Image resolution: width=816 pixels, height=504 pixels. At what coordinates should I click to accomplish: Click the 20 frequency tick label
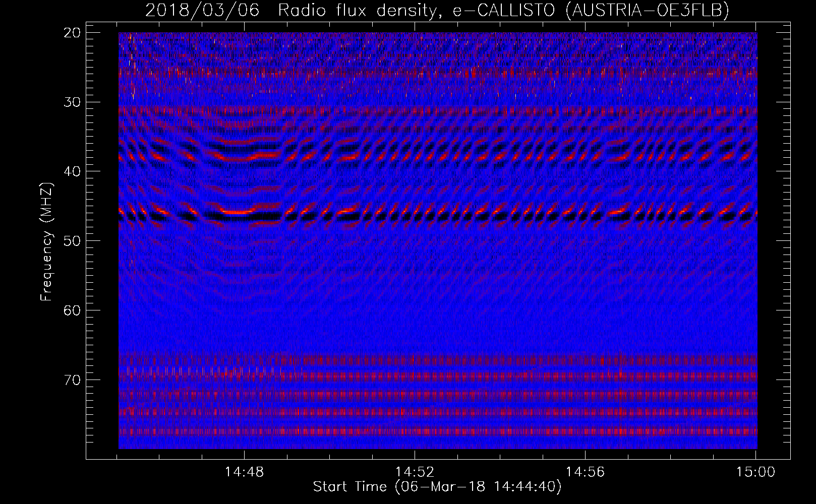[73, 32]
